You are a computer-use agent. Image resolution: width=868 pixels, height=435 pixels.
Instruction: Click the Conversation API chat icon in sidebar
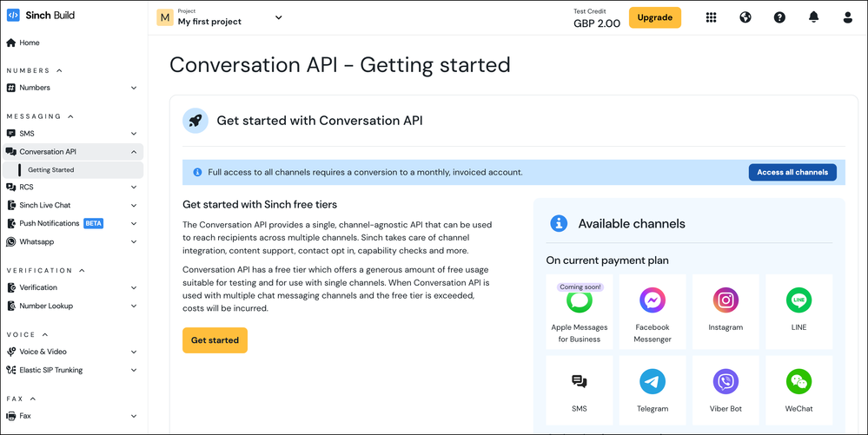click(x=11, y=152)
